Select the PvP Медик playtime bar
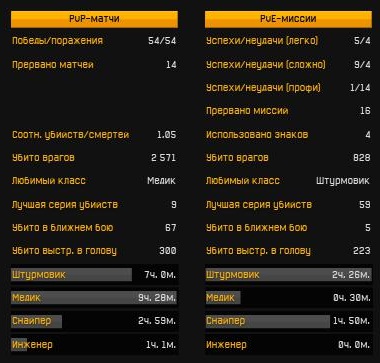This screenshot has height=363, width=380. coord(94,298)
